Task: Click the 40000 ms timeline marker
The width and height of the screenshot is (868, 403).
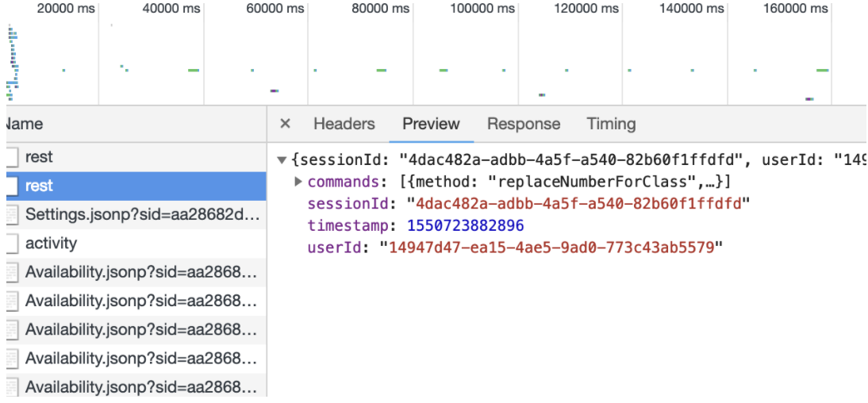Action: 171,8
